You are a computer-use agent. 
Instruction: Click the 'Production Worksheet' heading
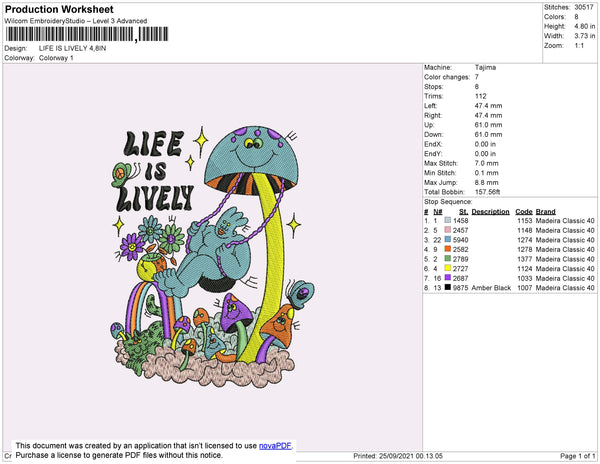pos(59,10)
